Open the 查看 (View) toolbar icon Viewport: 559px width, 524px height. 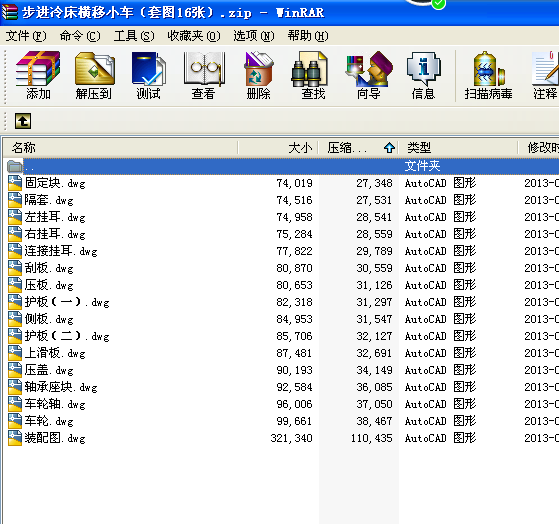[x=204, y=75]
